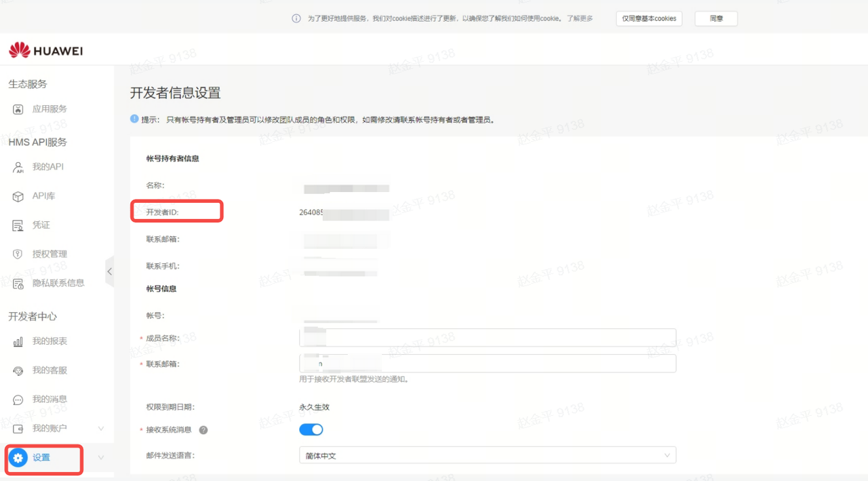
Task: Click the 隐私联系信息 icon
Action: tap(18, 284)
